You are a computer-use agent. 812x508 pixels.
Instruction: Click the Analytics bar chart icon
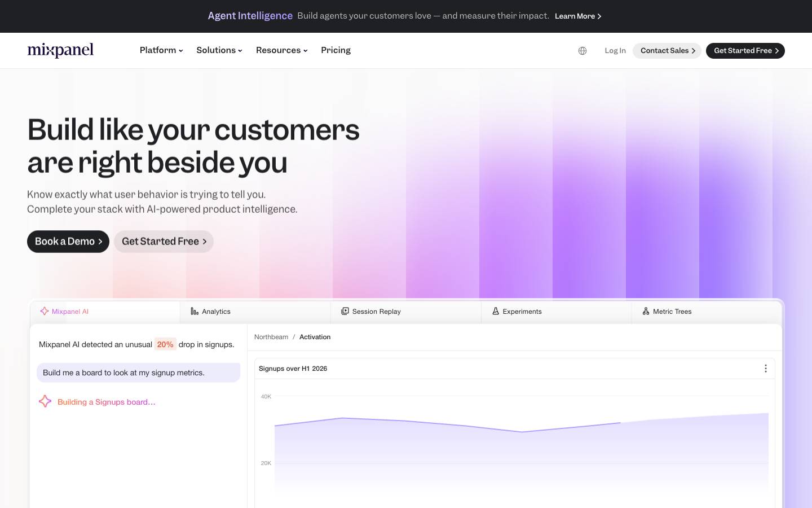tap(195, 311)
